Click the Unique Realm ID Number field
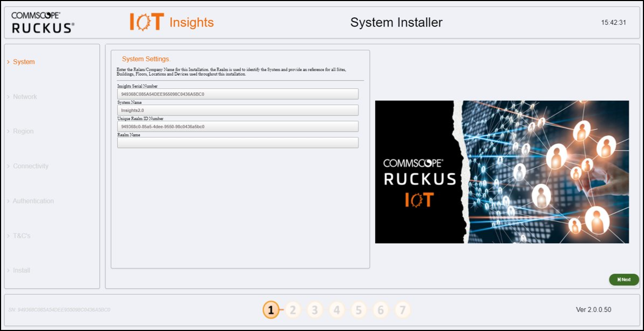The image size is (644, 331). click(x=238, y=127)
